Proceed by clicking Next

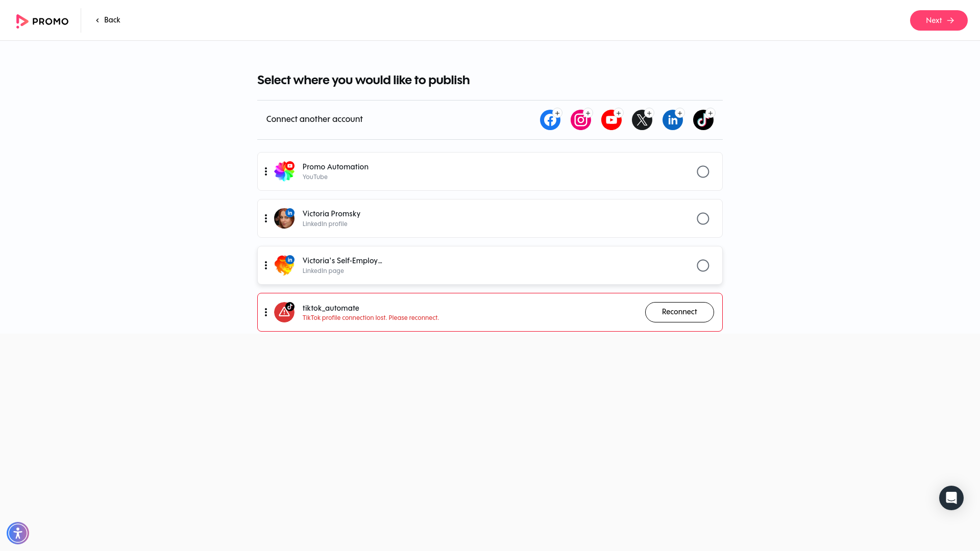(x=939, y=20)
